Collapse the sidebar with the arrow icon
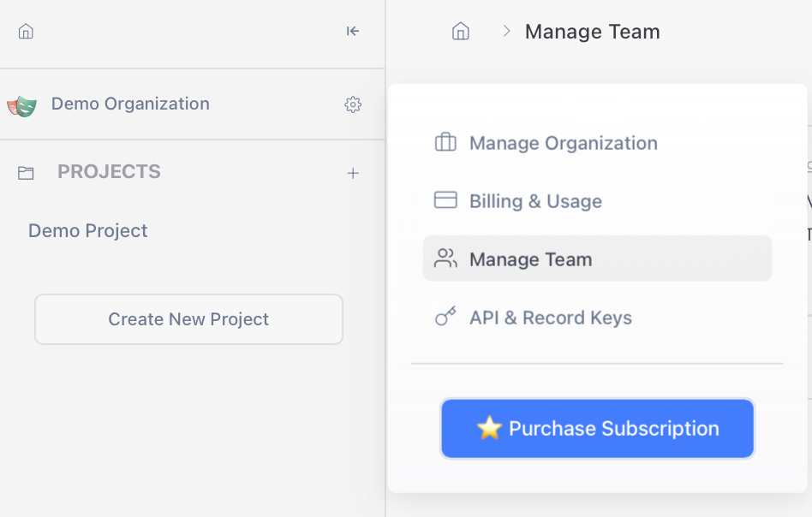Image resolution: width=812 pixels, height=517 pixels. [x=353, y=32]
